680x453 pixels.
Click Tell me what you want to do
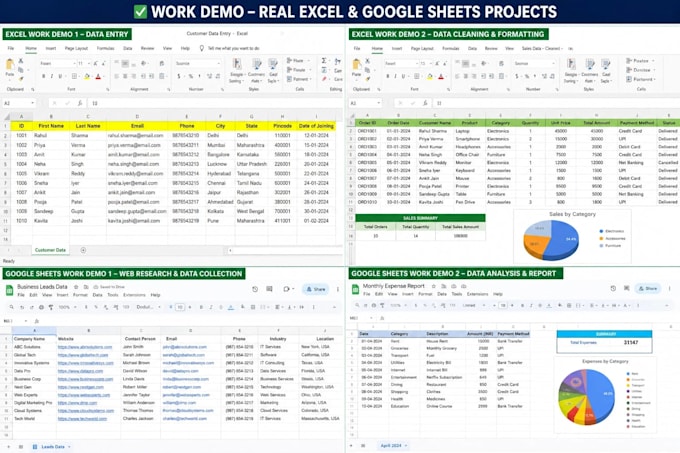click(x=233, y=48)
